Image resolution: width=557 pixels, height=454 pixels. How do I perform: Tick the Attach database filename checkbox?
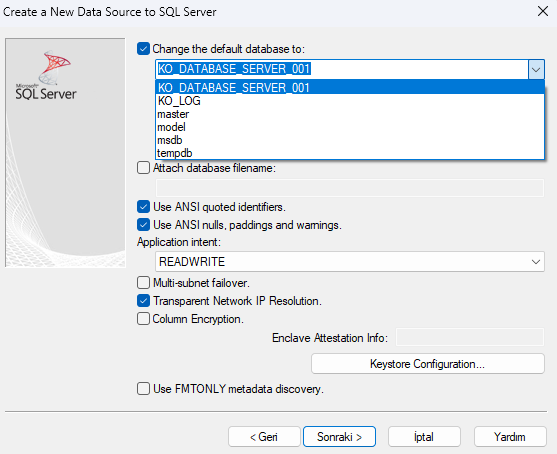click(x=143, y=168)
